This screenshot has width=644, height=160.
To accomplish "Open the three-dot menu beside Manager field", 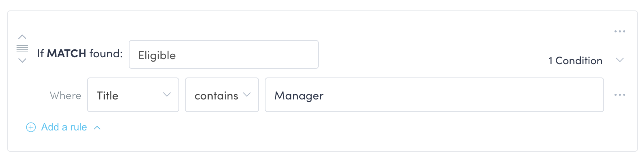I will [x=620, y=95].
